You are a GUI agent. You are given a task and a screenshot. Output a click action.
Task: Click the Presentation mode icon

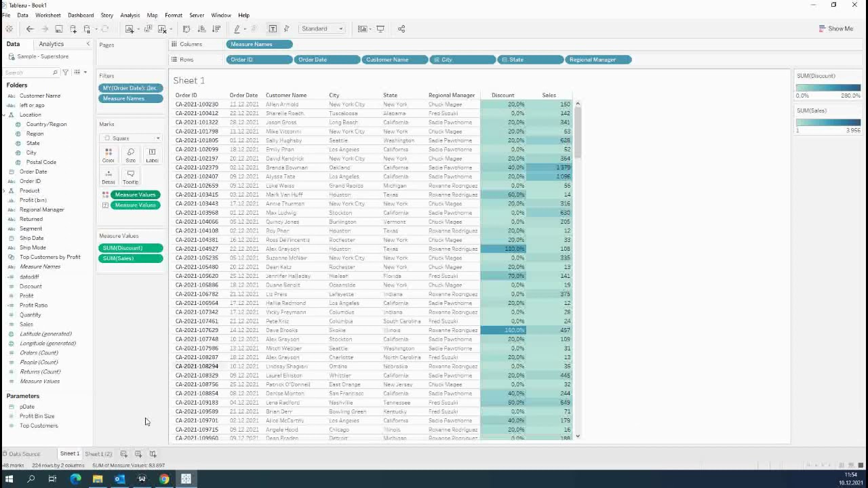tap(380, 28)
